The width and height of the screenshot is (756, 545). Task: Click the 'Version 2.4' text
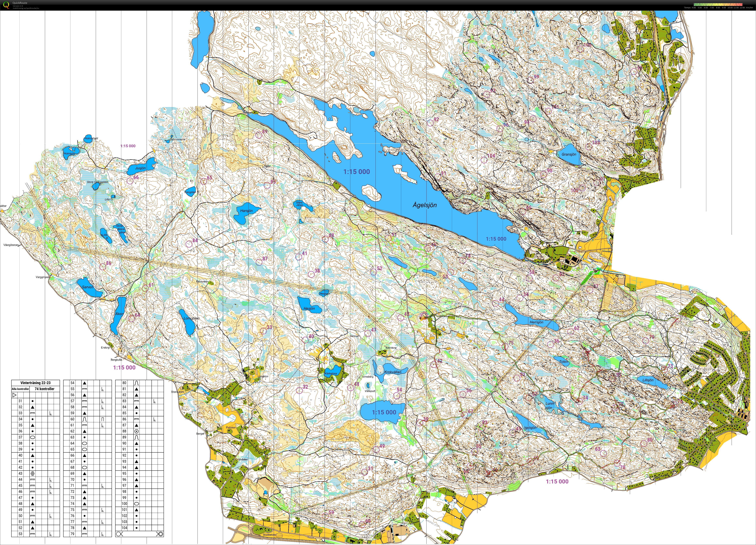[18, 6]
